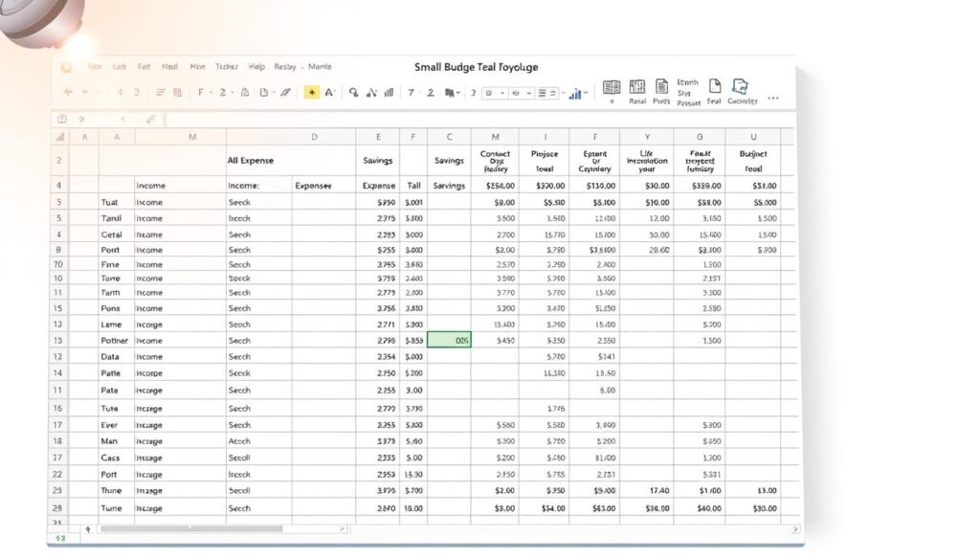980x560 pixels.
Task: Select the yellow highlight color swatch
Action: (312, 92)
